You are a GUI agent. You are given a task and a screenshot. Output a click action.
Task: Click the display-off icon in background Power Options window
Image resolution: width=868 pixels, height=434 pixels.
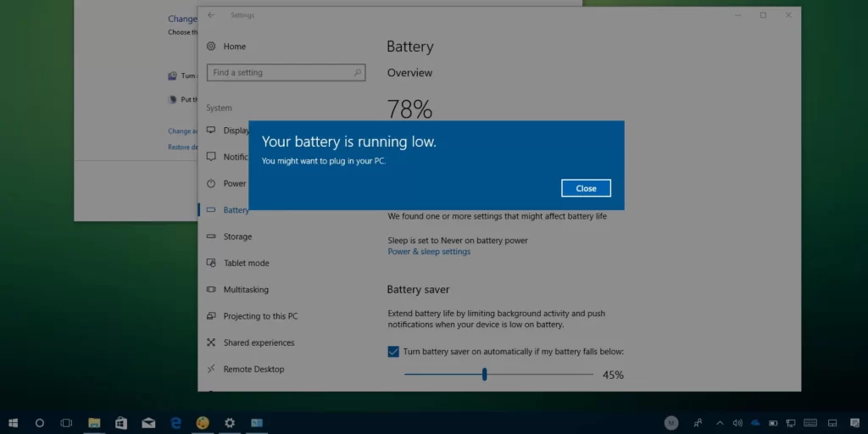tap(173, 75)
